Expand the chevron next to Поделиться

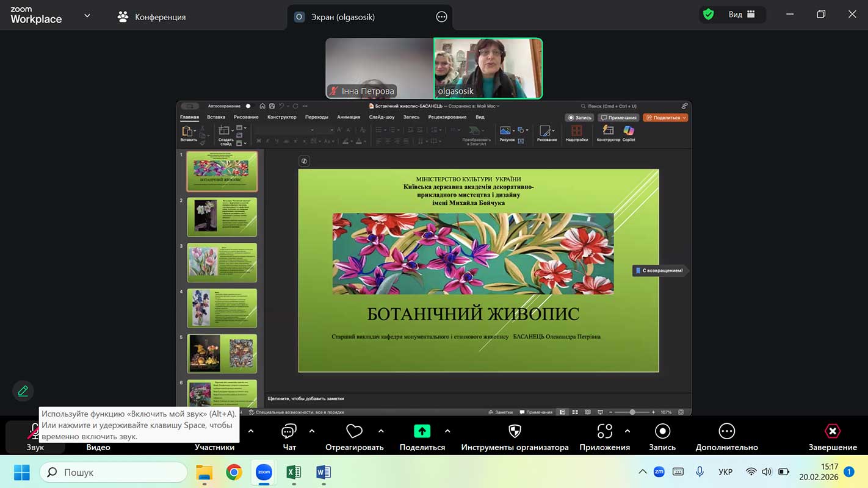447,431
